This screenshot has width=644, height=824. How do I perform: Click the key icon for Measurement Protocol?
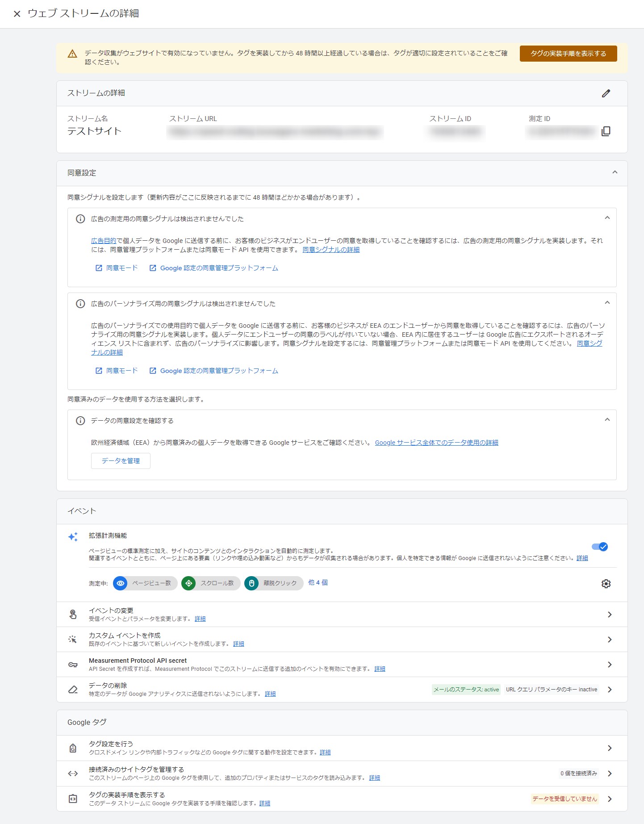point(73,665)
